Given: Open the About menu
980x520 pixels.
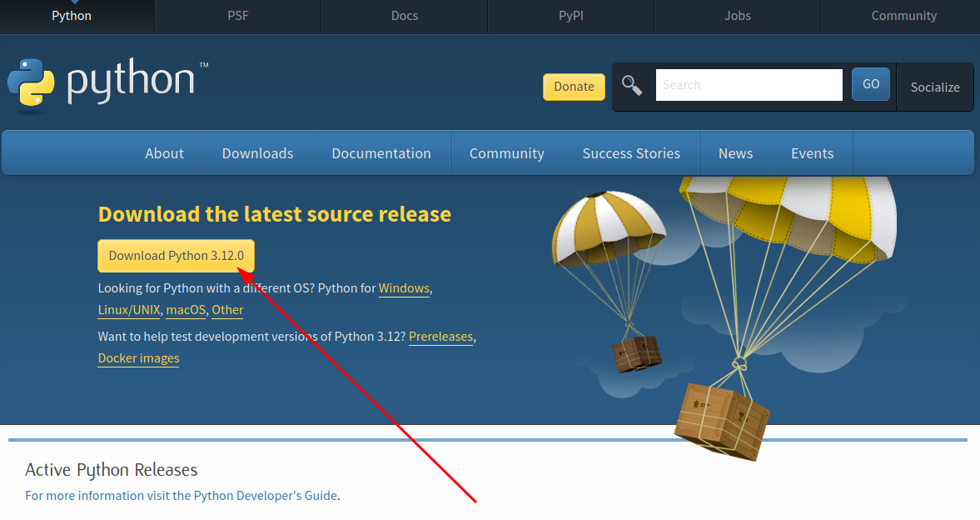Looking at the screenshot, I should click(164, 153).
